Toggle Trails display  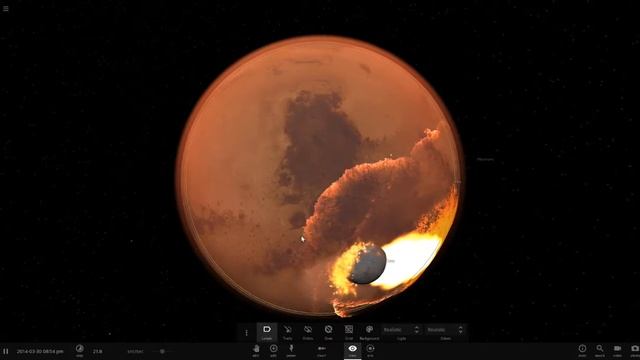pos(287,332)
